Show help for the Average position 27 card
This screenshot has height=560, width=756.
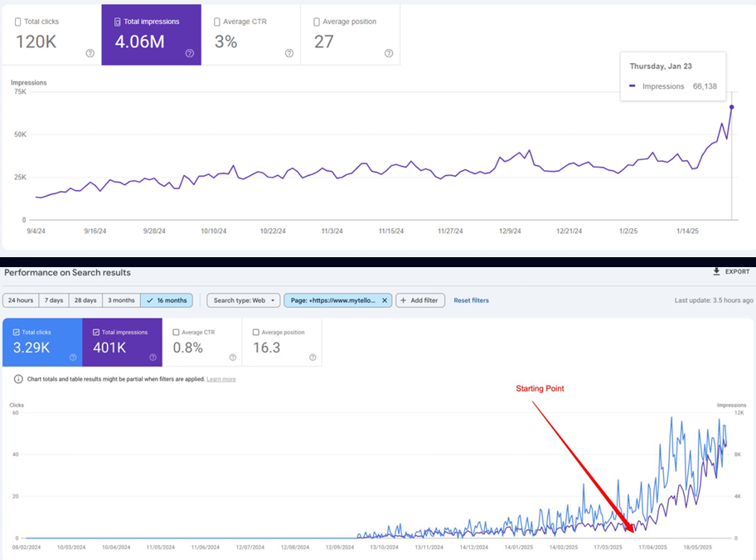point(389,53)
